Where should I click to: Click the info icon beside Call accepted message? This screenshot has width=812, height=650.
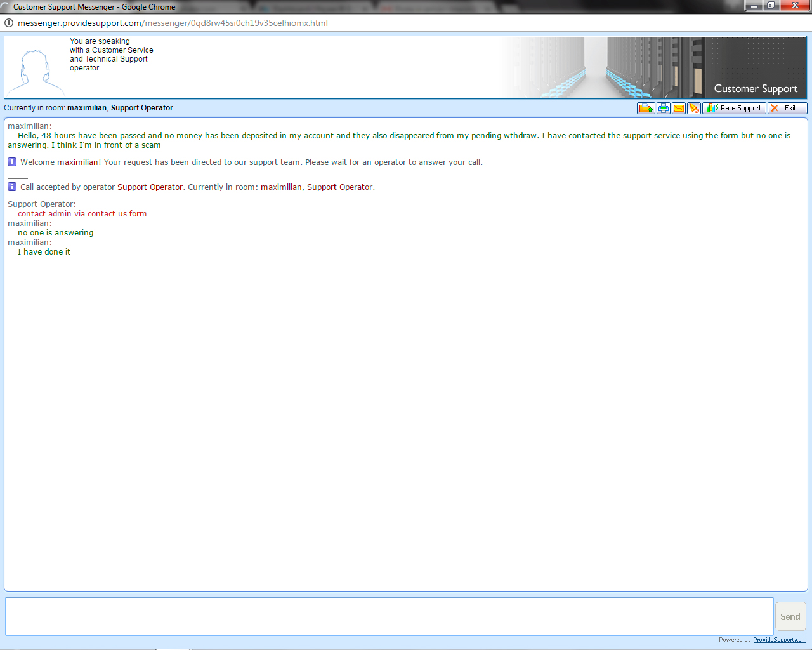coord(12,187)
